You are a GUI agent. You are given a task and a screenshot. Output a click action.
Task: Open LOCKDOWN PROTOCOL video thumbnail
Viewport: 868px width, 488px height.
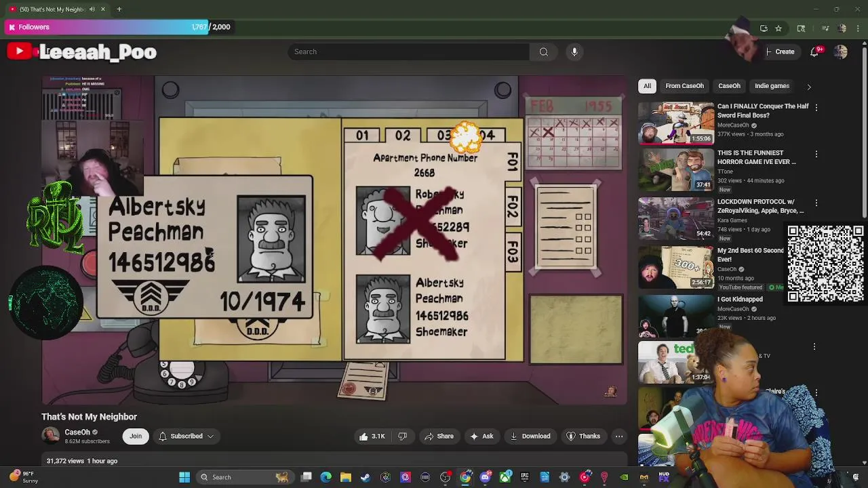(675, 218)
